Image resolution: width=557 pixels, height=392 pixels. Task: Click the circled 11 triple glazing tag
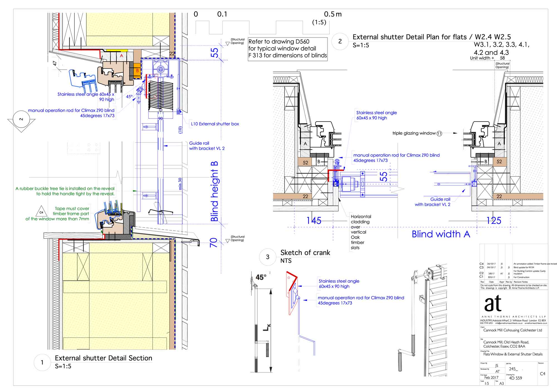pos(439,134)
